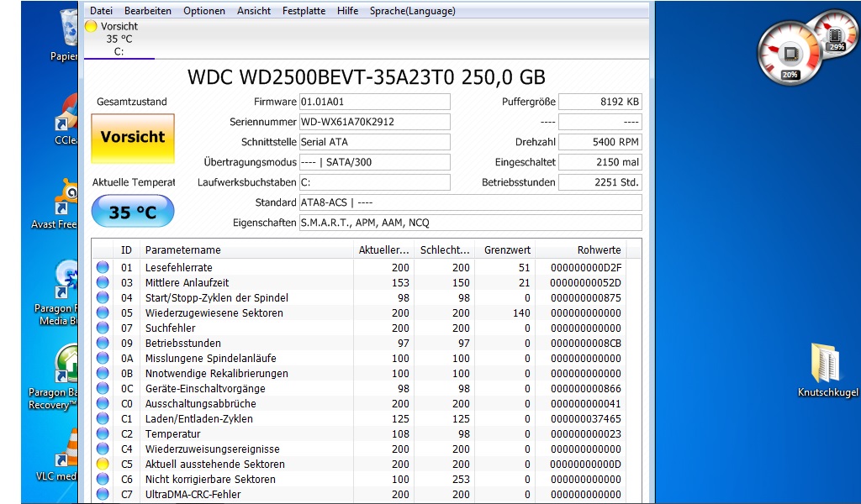This screenshot has height=504, width=861.
Task: Click the Schnittstelle field Serial ATA
Action: click(374, 142)
